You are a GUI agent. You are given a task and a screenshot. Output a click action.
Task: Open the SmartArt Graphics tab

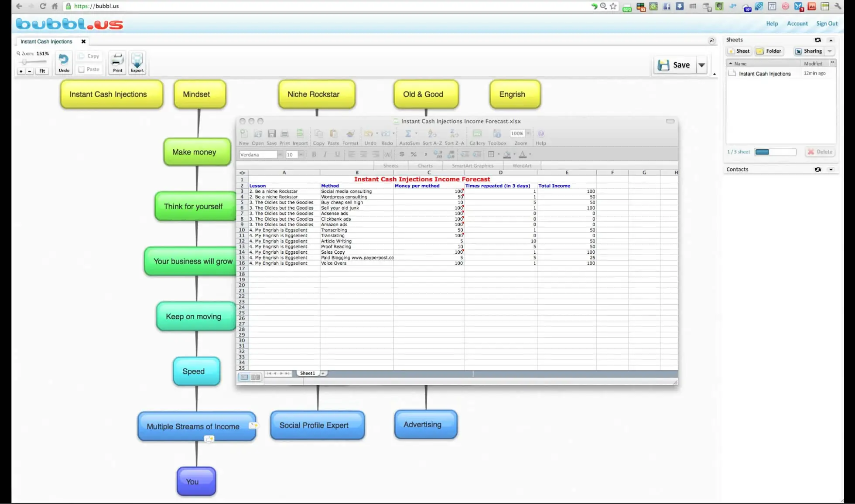472,166
